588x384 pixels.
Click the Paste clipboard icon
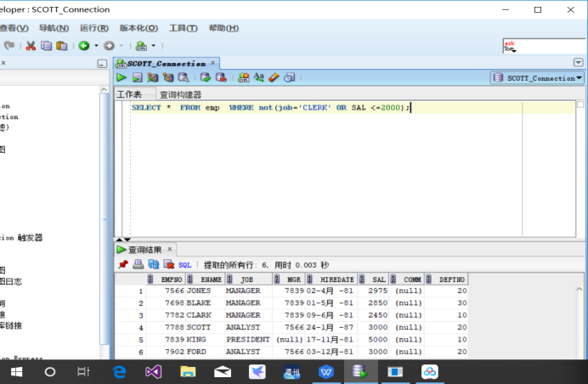pyautogui.click(x=61, y=46)
